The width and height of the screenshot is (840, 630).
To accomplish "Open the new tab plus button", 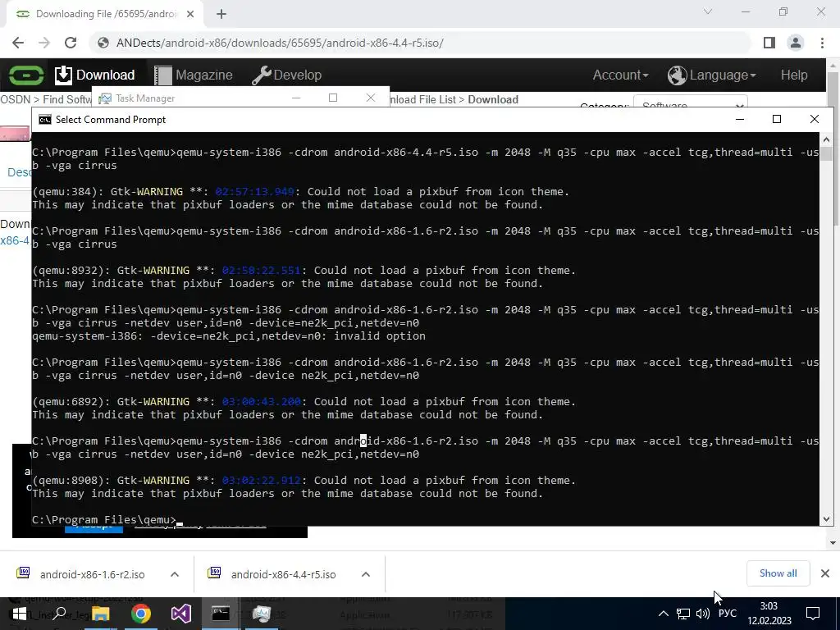I will coord(221,14).
